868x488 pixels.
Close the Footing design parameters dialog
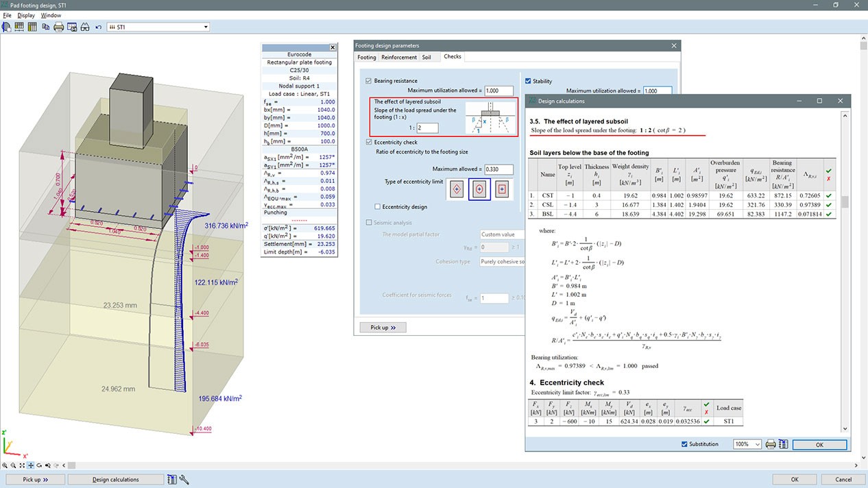(x=675, y=45)
